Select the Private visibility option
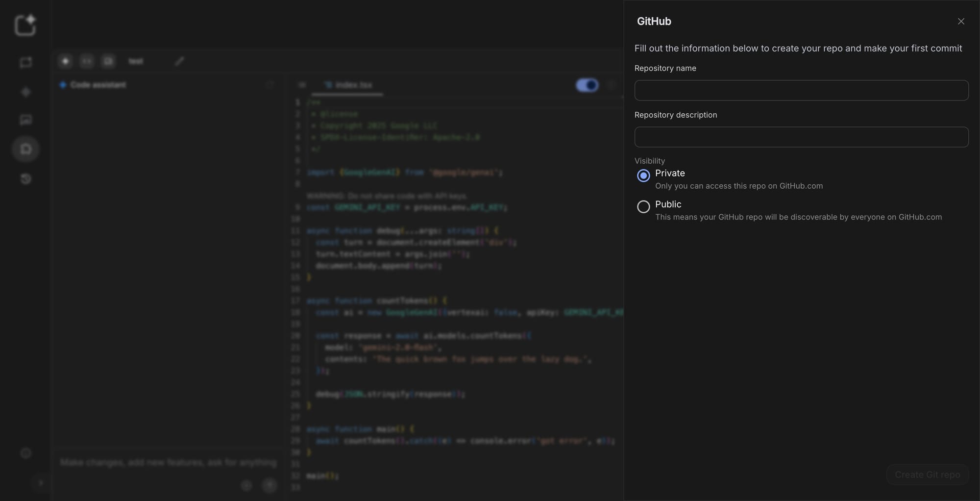This screenshot has height=501, width=980. (643, 175)
